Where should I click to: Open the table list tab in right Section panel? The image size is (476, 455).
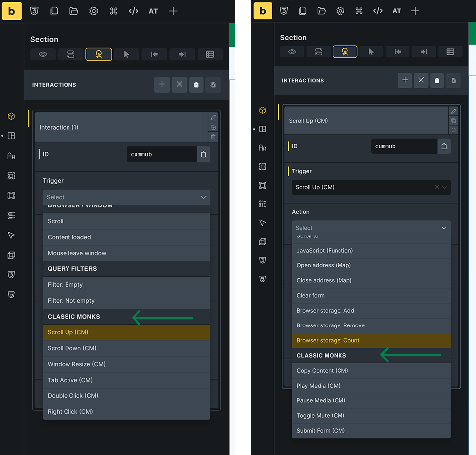pyautogui.click(x=450, y=52)
